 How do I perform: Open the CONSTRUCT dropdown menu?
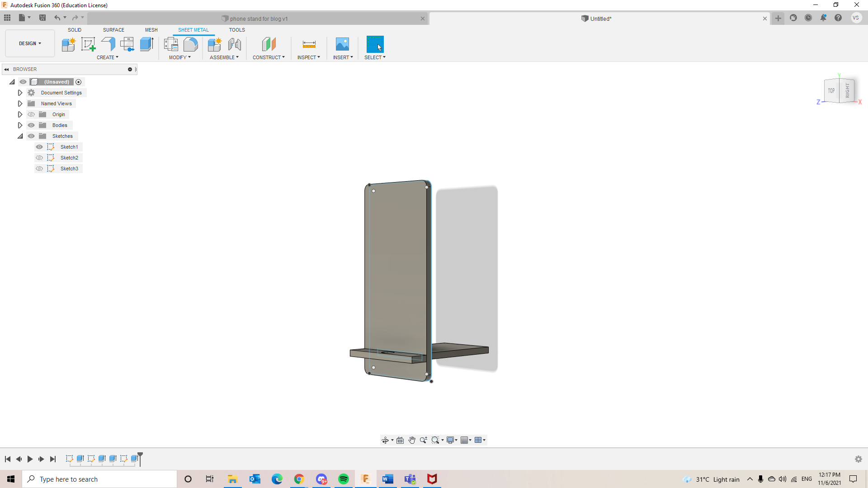pos(269,57)
